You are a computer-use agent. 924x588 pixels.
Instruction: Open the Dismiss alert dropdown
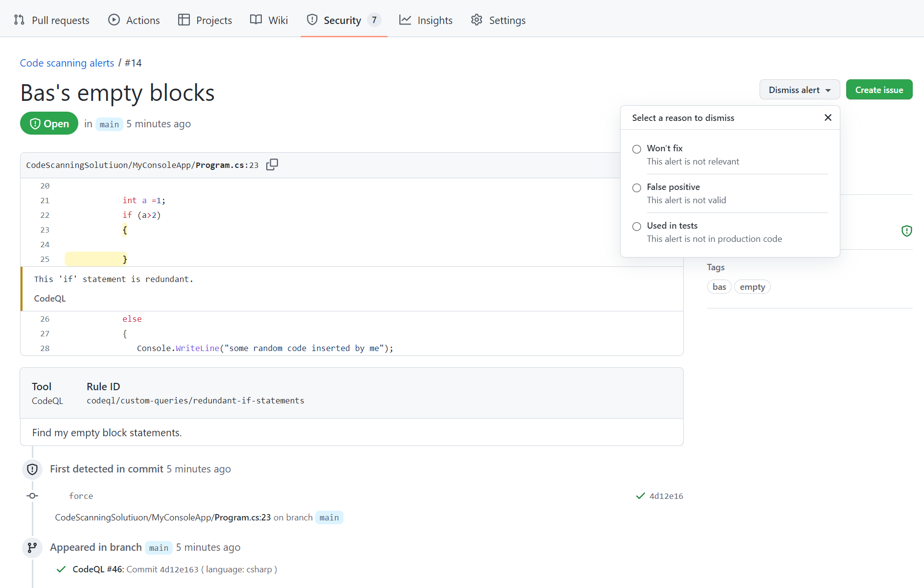(799, 90)
